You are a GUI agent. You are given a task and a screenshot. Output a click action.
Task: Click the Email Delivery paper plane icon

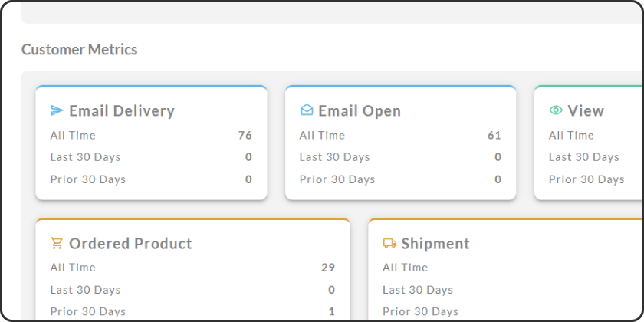click(x=57, y=110)
